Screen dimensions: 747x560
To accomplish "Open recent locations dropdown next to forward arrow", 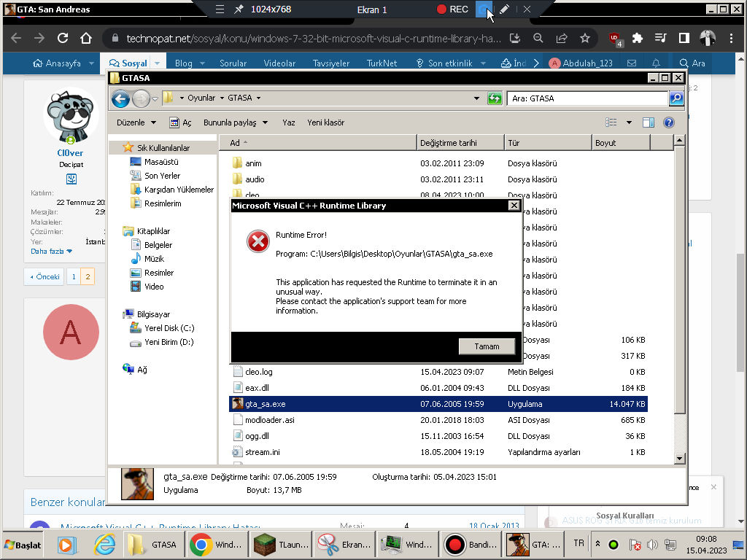I will click(155, 98).
